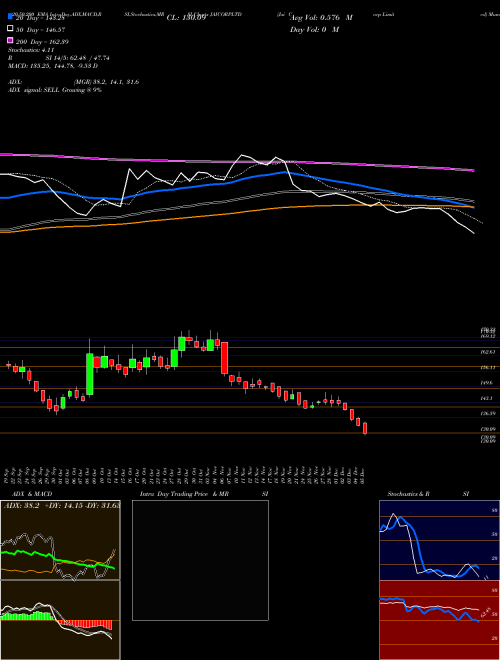Click the blue 20 Day legend swatch
The height and width of the screenshot is (660, 500).
[x=10, y=17]
